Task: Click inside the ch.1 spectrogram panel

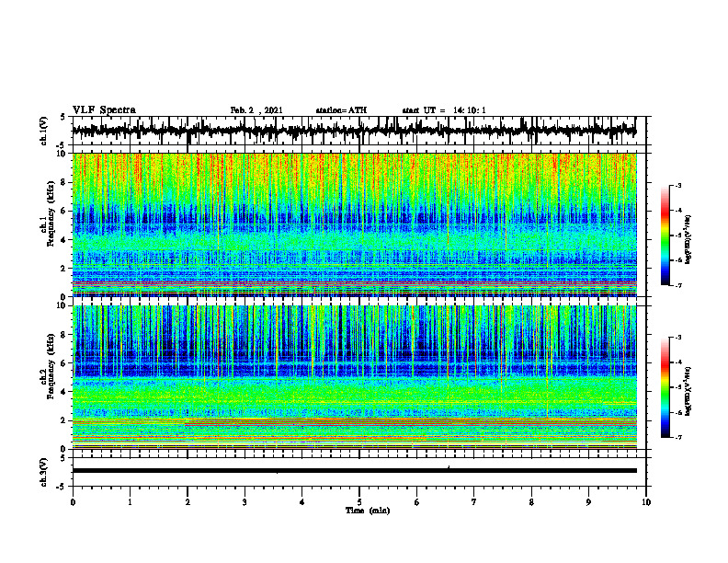Action: click(355, 224)
